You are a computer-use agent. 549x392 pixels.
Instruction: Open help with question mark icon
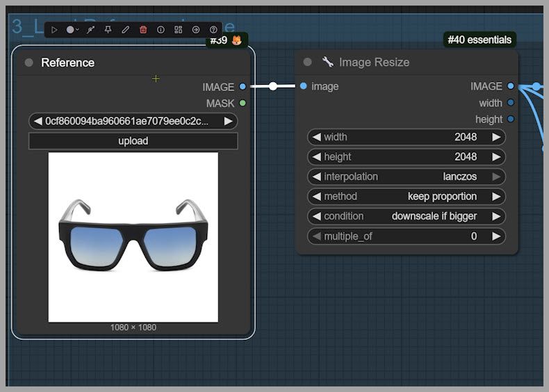[x=213, y=30]
